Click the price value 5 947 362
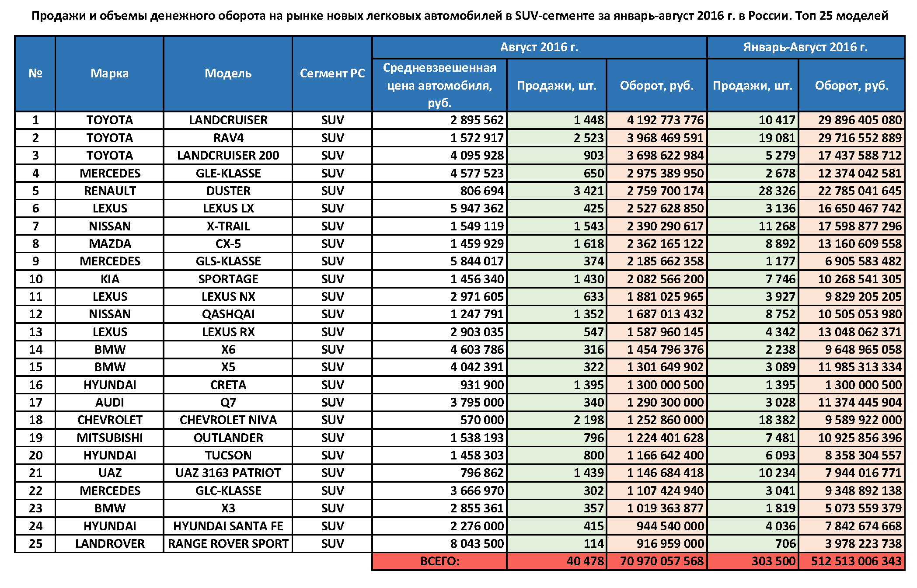 [439, 209]
